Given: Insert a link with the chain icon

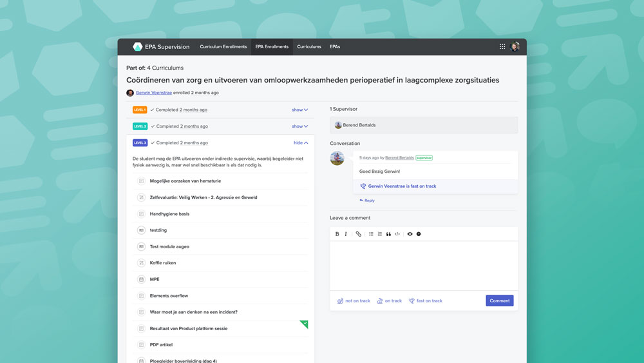Looking at the screenshot, I should (x=359, y=234).
